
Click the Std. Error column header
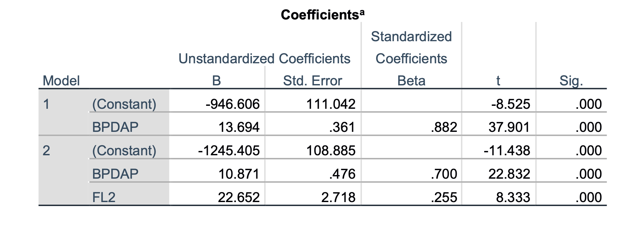pos(312,81)
